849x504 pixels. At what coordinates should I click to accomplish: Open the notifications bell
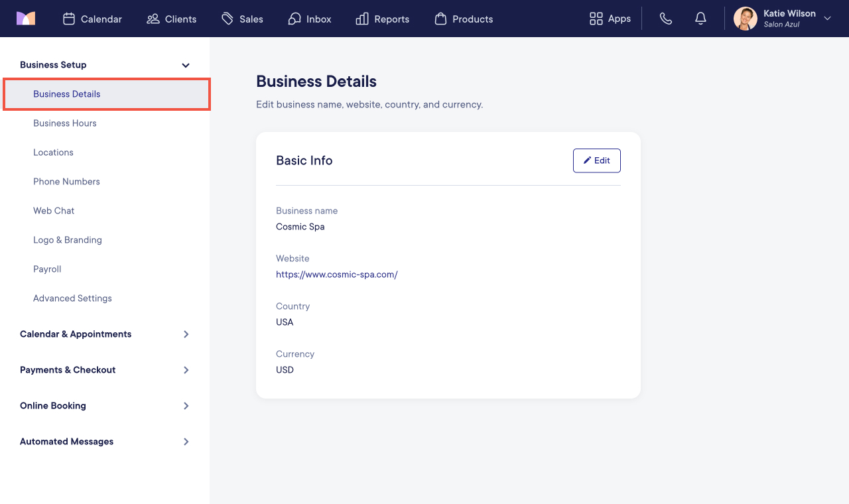(x=700, y=19)
